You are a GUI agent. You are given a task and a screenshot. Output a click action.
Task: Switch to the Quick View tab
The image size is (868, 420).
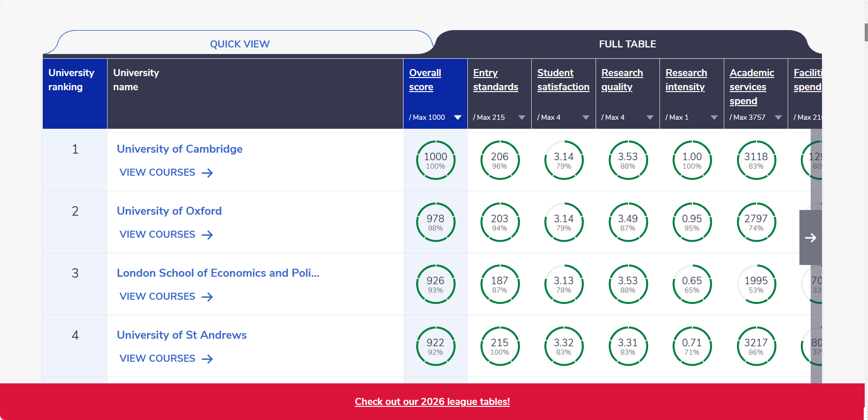point(240,44)
